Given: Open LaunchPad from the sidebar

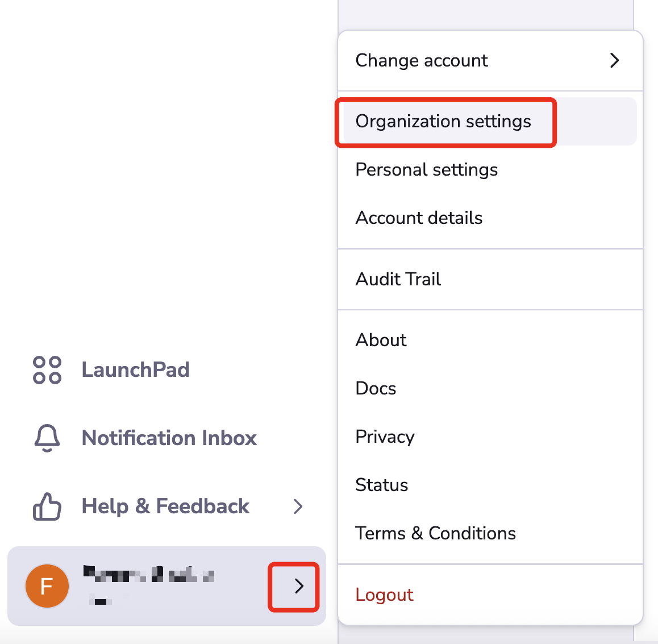Looking at the screenshot, I should [136, 369].
